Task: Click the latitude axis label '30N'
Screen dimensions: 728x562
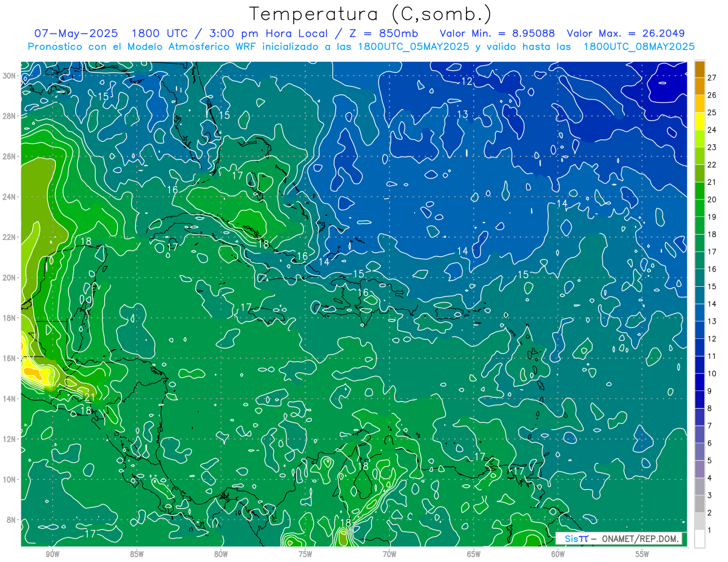Action: [x=9, y=76]
